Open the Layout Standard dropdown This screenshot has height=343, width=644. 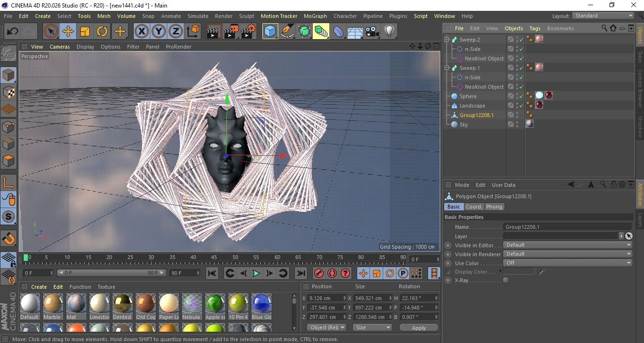(x=603, y=16)
